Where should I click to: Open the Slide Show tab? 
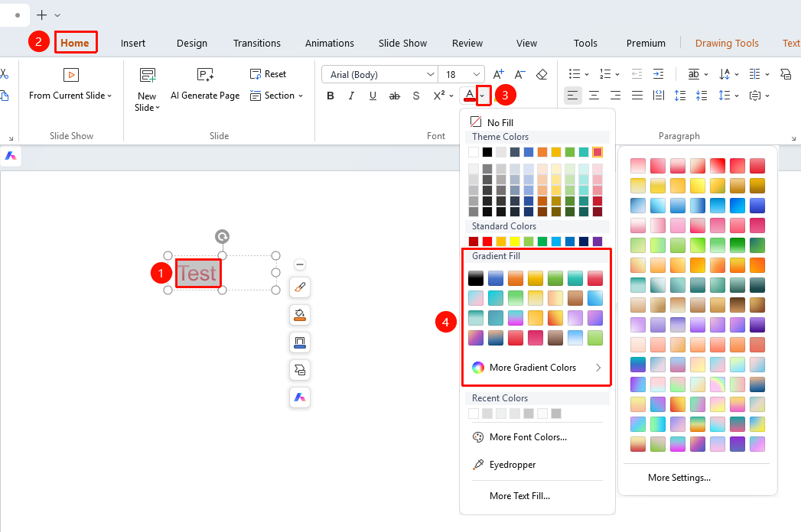pos(402,44)
